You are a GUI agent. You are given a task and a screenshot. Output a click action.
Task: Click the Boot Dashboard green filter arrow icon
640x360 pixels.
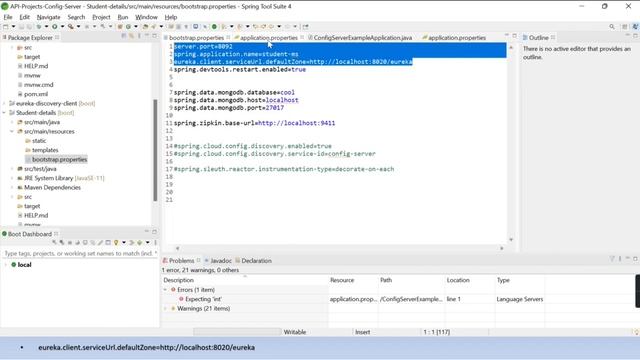pos(140,242)
